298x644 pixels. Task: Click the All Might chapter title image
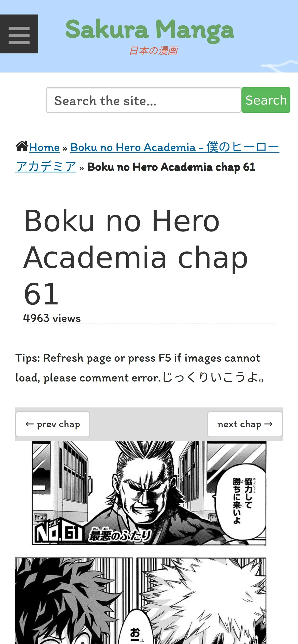tap(149, 493)
